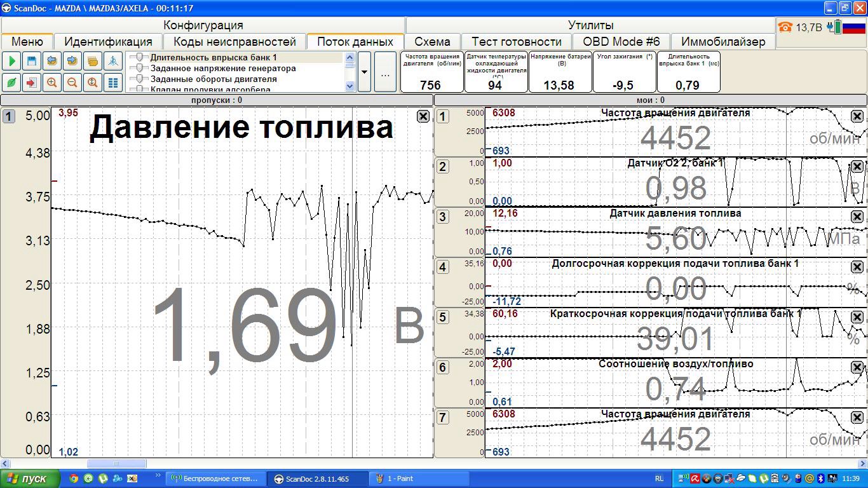
Task: Click the battery connection status icon
Action: 836,27
